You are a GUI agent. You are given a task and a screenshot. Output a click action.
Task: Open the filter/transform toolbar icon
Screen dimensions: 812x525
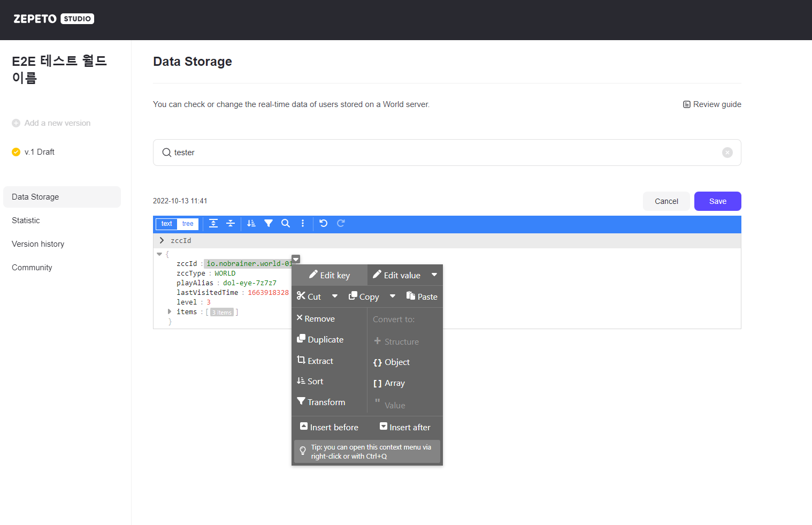tap(269, 224)
